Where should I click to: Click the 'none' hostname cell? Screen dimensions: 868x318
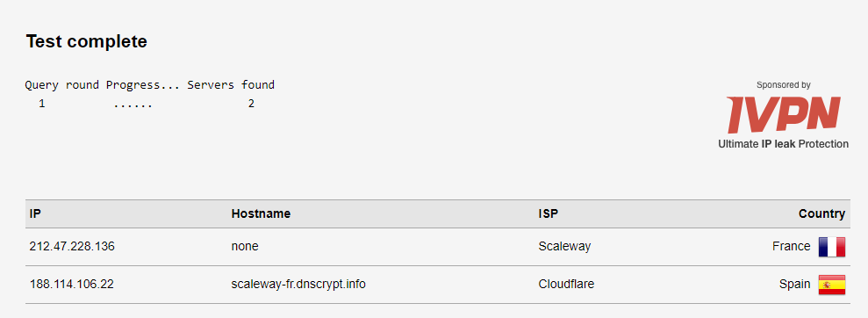point(245,247)
